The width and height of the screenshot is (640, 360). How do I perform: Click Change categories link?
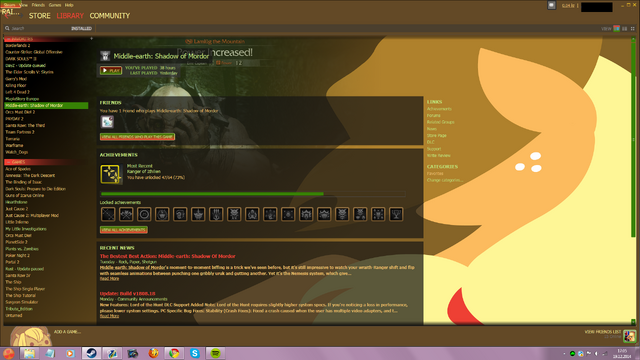pyautogui.click(x=444, y=180)
